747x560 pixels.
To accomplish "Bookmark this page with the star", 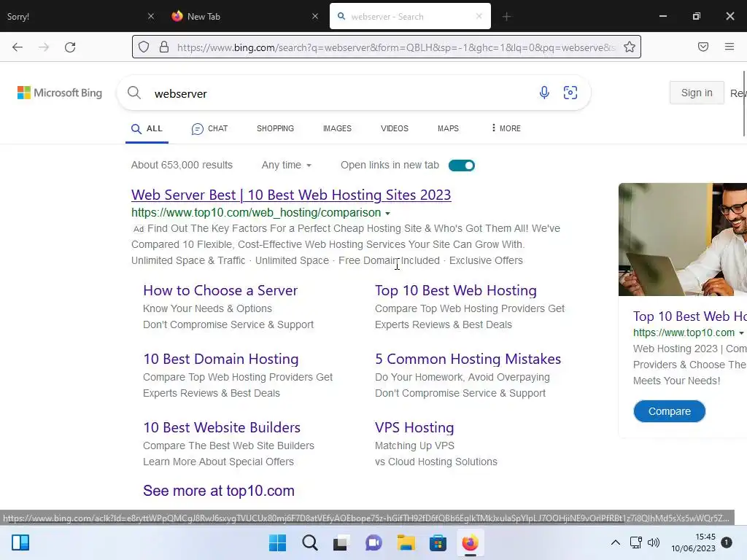I will click(630, 47).
